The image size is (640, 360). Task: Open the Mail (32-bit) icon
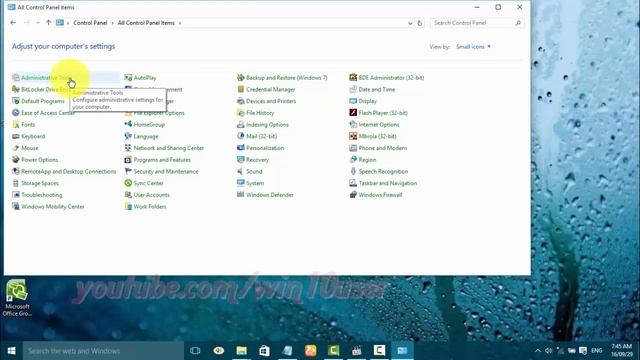(240, 136)
